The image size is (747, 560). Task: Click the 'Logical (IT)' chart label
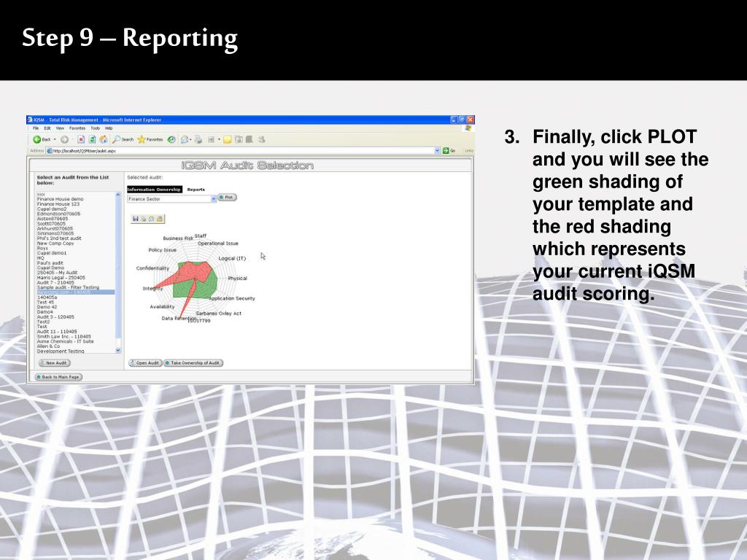point(232,259)
